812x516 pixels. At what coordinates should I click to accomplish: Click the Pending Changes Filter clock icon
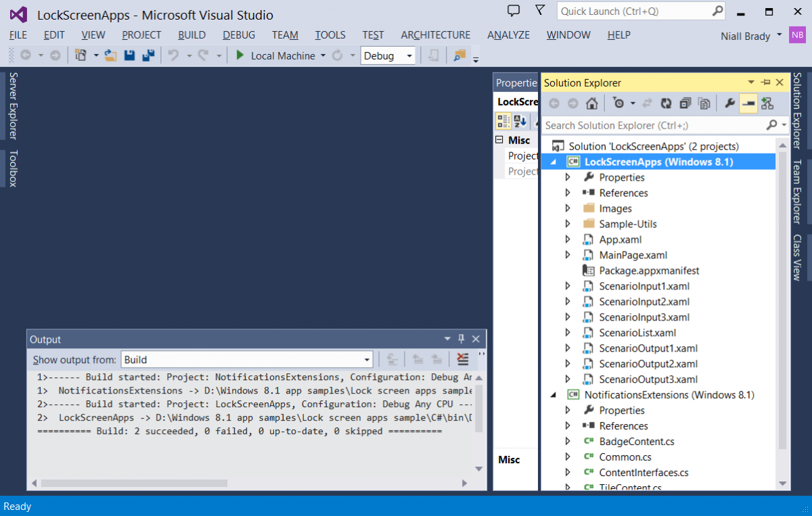(x=618, y=103)
